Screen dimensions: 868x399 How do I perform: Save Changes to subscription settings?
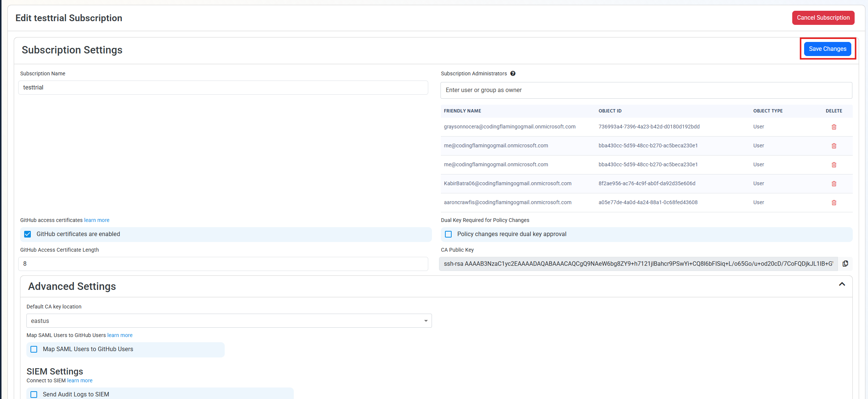828,49
